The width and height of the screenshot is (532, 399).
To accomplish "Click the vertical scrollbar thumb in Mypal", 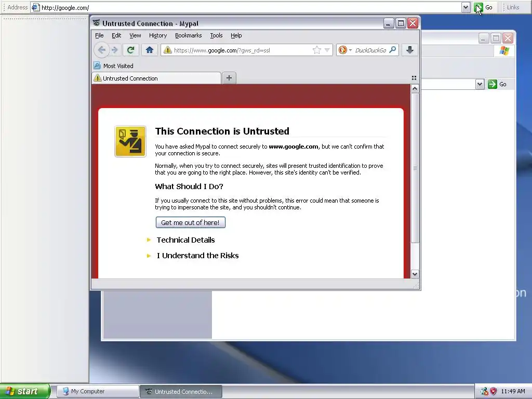I will pyautogui.click(x=415, y=168).
